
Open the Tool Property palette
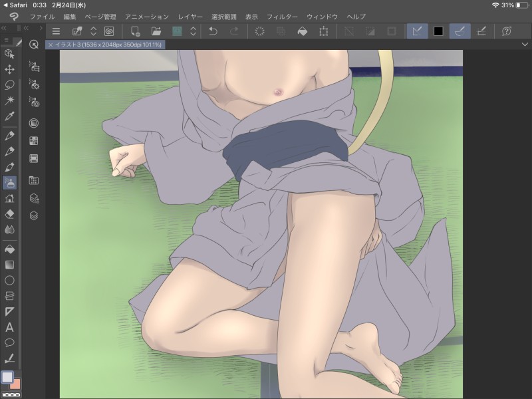click(34, 84)
